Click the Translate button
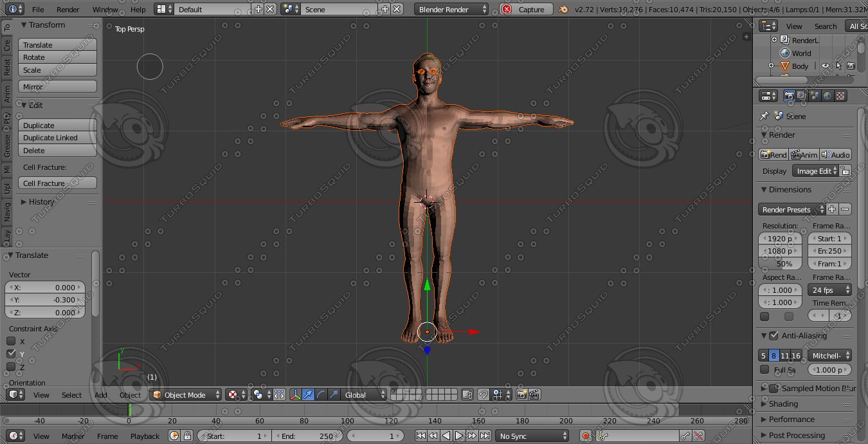 57,44
